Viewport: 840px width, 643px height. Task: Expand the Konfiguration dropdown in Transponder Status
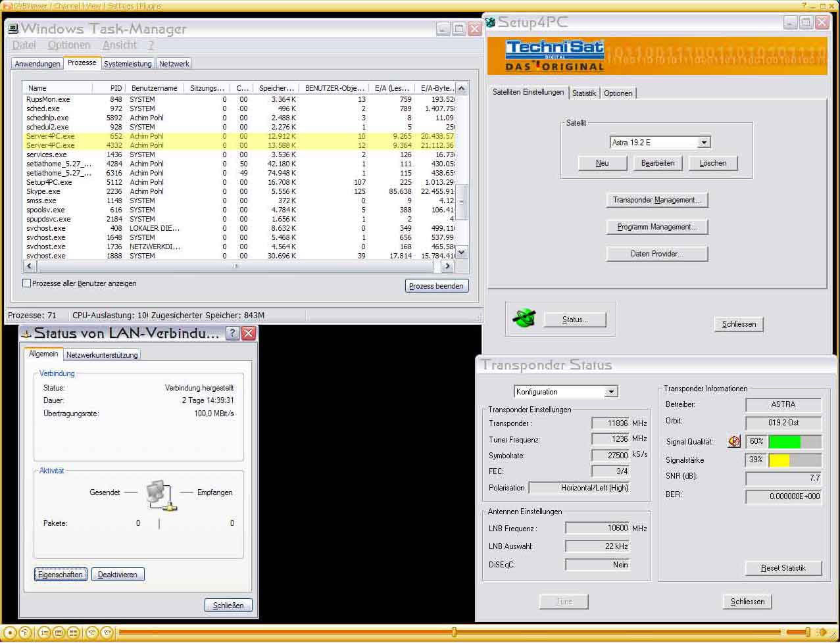(611, 392)
